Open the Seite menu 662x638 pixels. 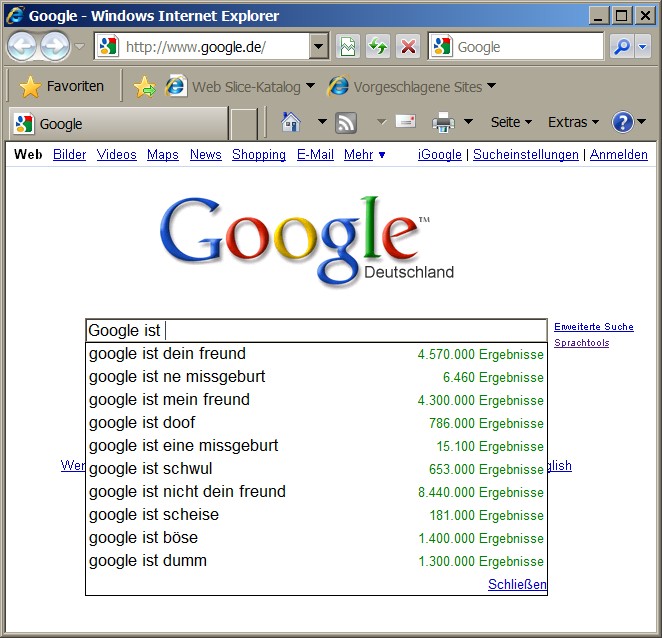[511, 122]
